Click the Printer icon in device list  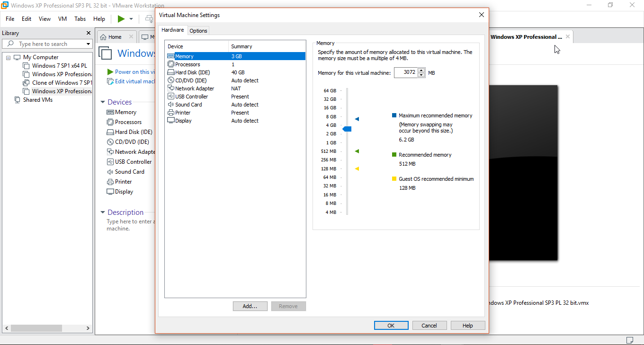click(171, 113)
